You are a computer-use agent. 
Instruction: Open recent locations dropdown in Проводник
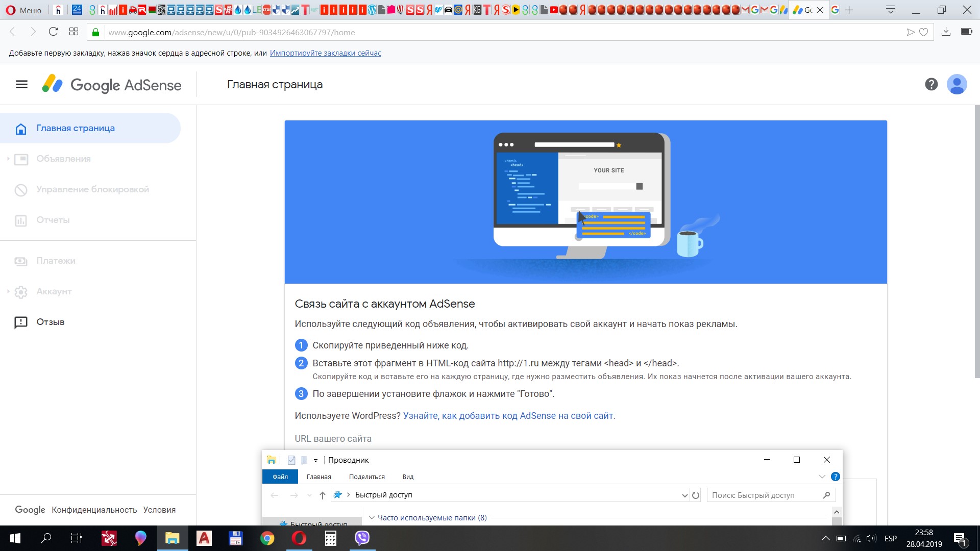click(309, 495)
